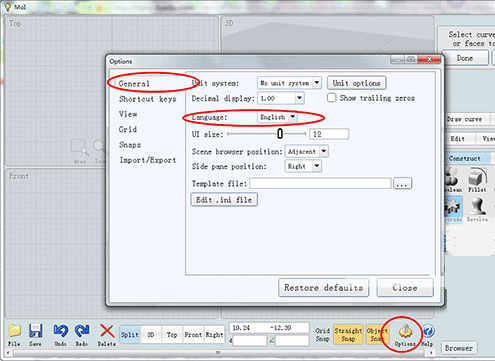
Task: Click the File folder icon
Action: 15,331
